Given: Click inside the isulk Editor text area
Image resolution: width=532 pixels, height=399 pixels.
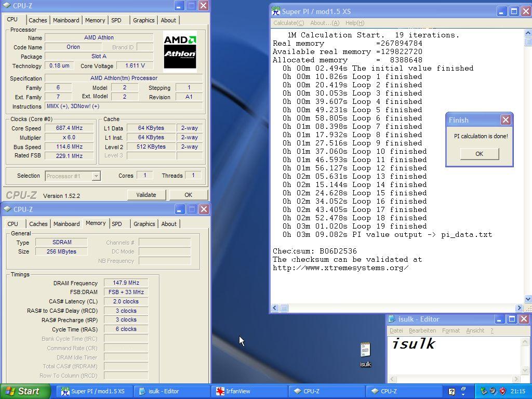Looking at the screenshot, I should pyautogui.click(x=454, y=355).
